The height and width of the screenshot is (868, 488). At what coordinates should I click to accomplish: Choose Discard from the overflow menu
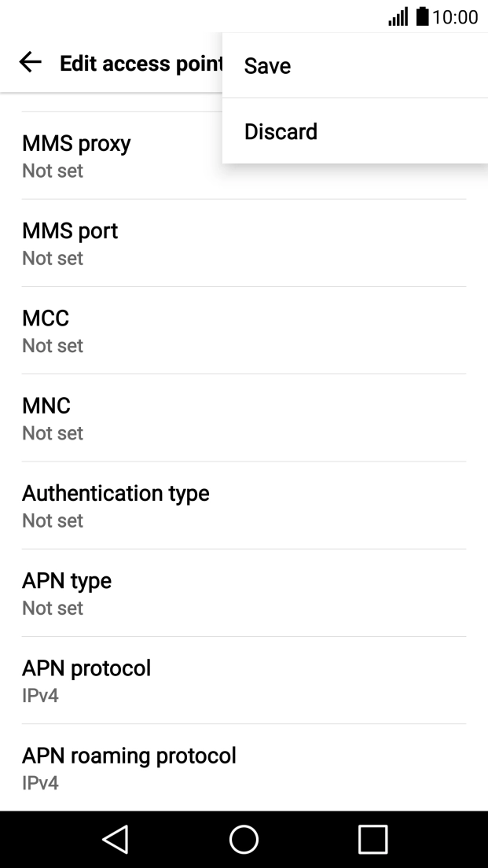coord(281,131)
